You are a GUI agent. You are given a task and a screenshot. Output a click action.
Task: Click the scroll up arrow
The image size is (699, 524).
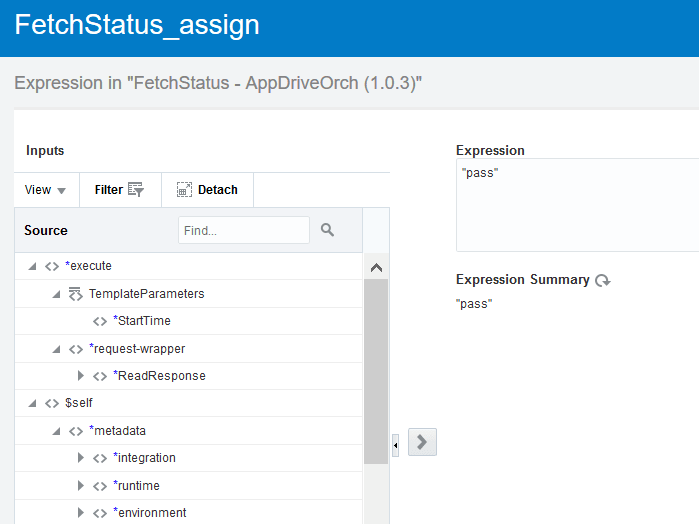coord(376,268)
